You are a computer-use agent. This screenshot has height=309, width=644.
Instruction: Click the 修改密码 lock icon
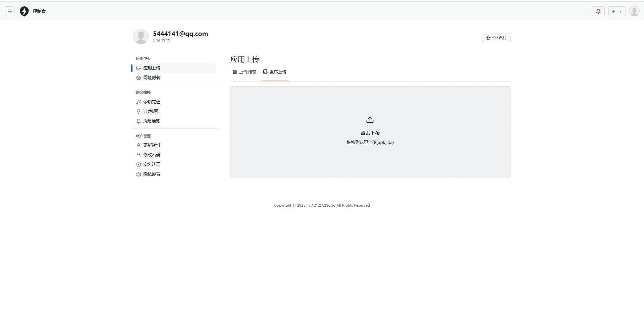point(139,155)
